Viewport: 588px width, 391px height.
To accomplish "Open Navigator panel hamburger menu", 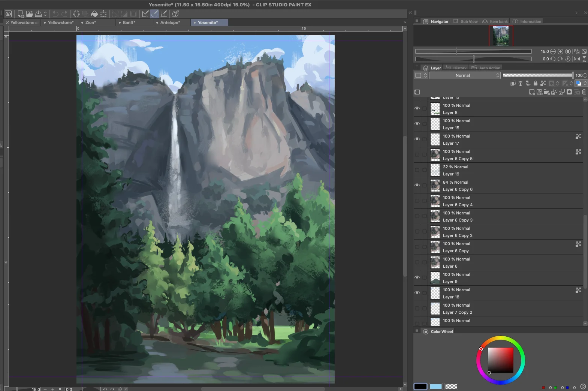I will [417, 21].
